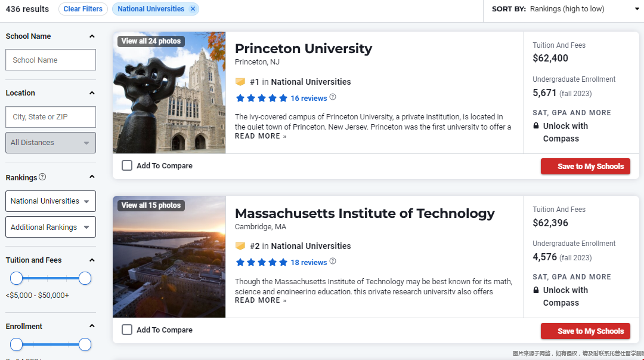Click the Enrollment minimum slider handle
644x360 pixels.
click(17, 344)
